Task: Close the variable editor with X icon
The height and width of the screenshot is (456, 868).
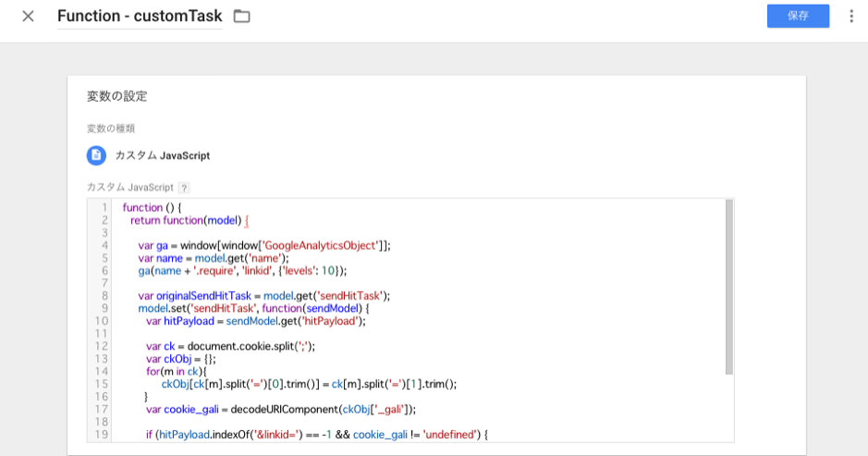Action: point(28,17)
